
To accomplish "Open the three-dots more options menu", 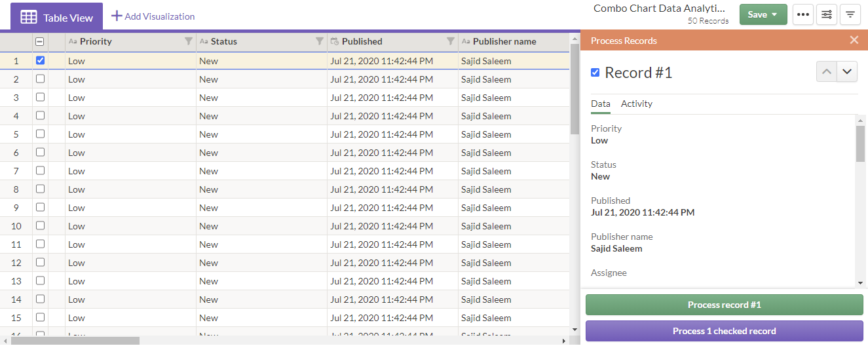I will (803, 14).
